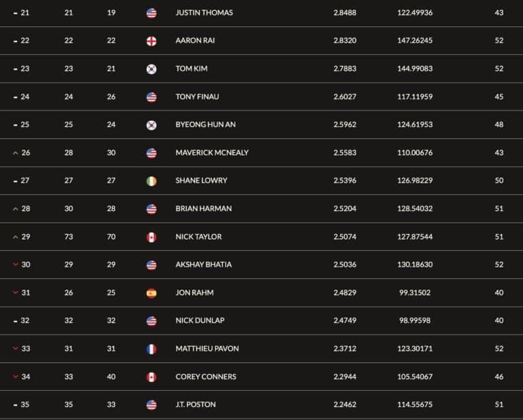Click the green up arrow at rank 29
Screen dimensions: 523x420
15,237
